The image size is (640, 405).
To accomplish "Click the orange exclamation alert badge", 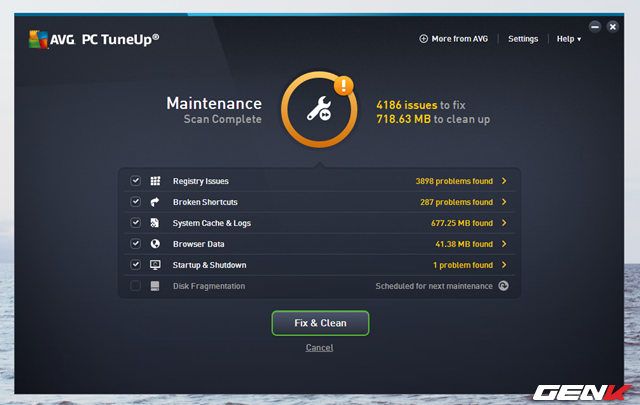I will click(344, 86).
